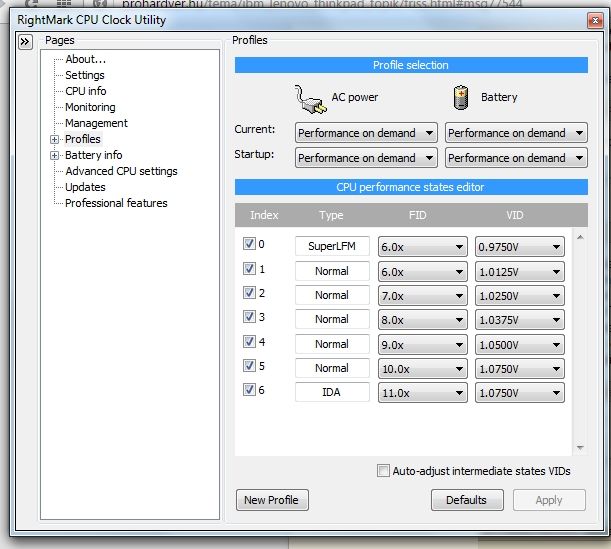Click the Apply button
Image resolution: width=611 pixels, height=549 pixels.
(549, 500)
